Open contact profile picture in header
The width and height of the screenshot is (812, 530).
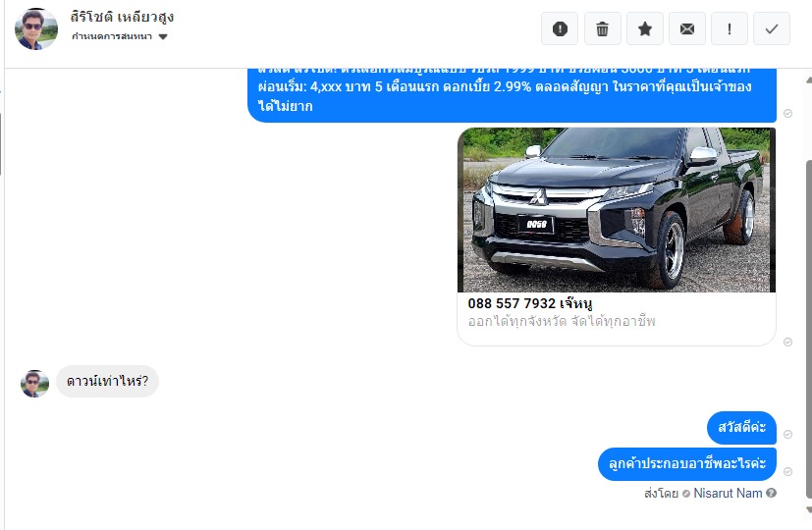[x=35, y=29]
